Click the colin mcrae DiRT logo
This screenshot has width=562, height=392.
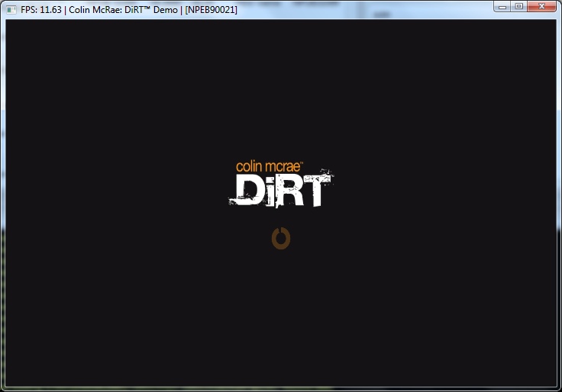pos(281,185)
